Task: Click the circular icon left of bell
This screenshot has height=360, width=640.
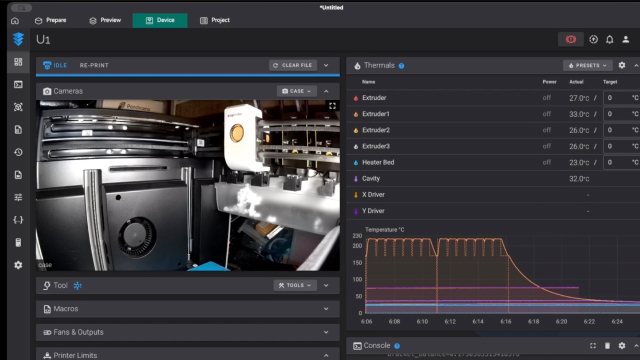Action: point(593,39)
